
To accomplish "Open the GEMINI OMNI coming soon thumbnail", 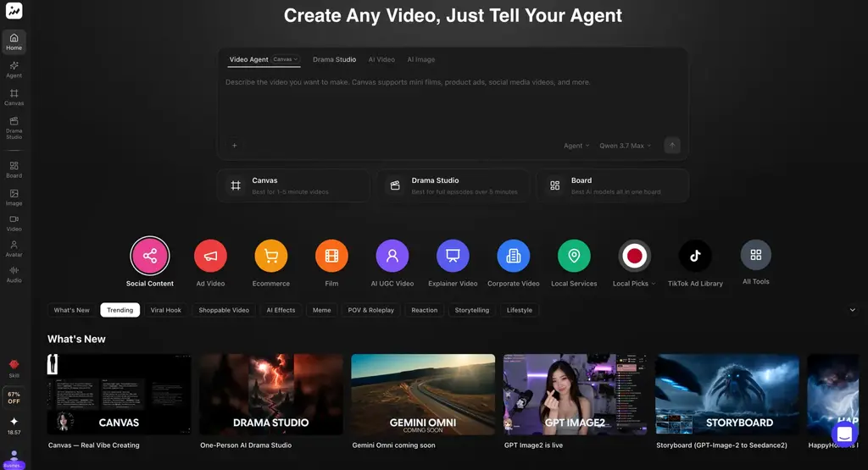I will 423,395.
